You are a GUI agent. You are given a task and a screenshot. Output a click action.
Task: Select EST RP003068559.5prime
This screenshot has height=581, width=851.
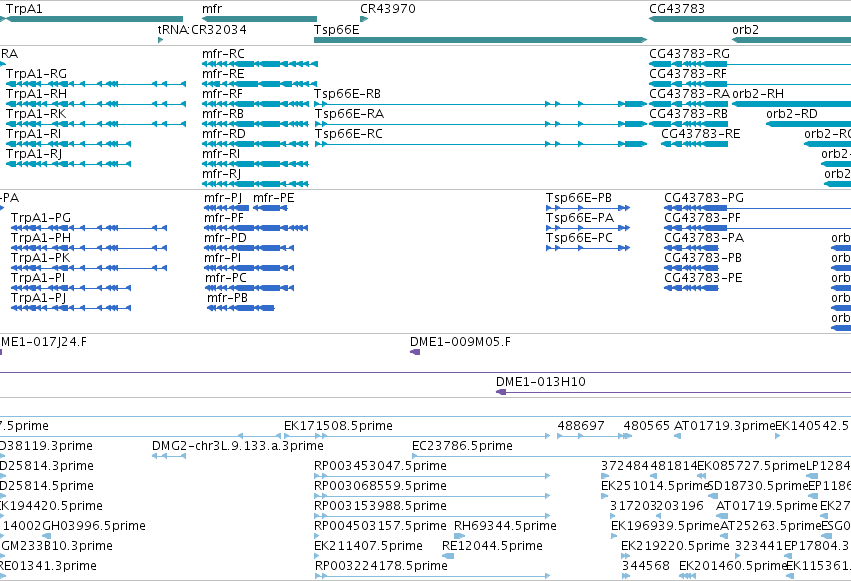click(x=380, y=486)
